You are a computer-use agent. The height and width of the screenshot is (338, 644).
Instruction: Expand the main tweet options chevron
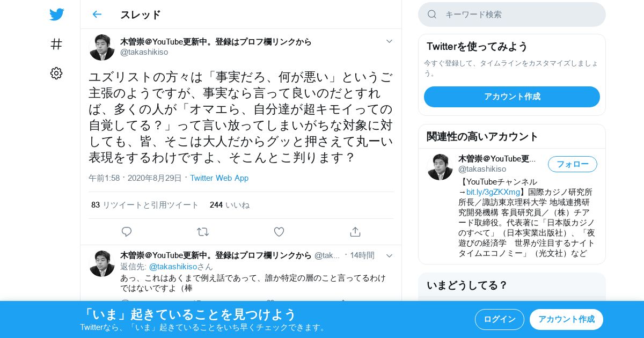tap(390, 41)
